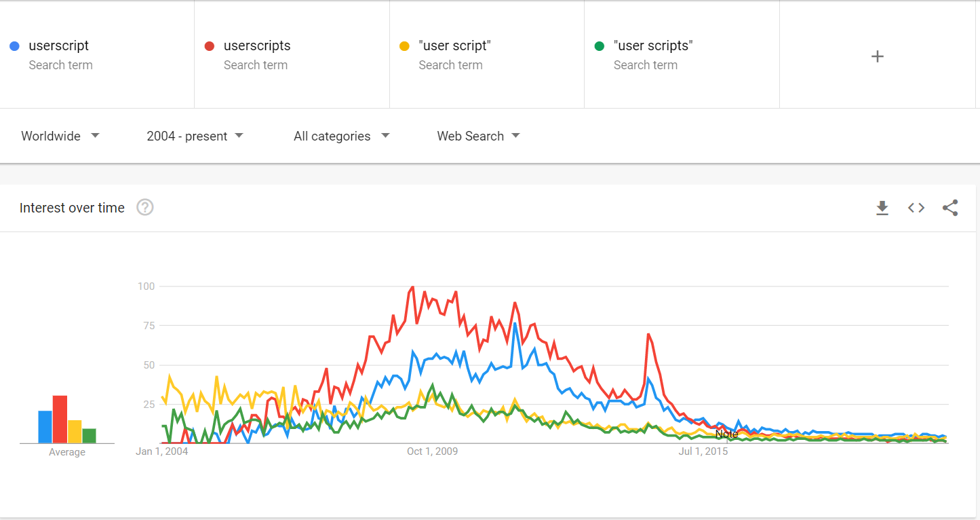Edit the userscript search term

pos(59,46)
